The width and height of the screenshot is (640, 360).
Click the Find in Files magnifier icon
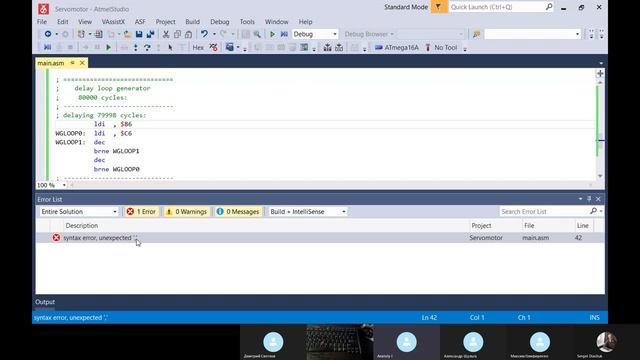click(257, 34)
